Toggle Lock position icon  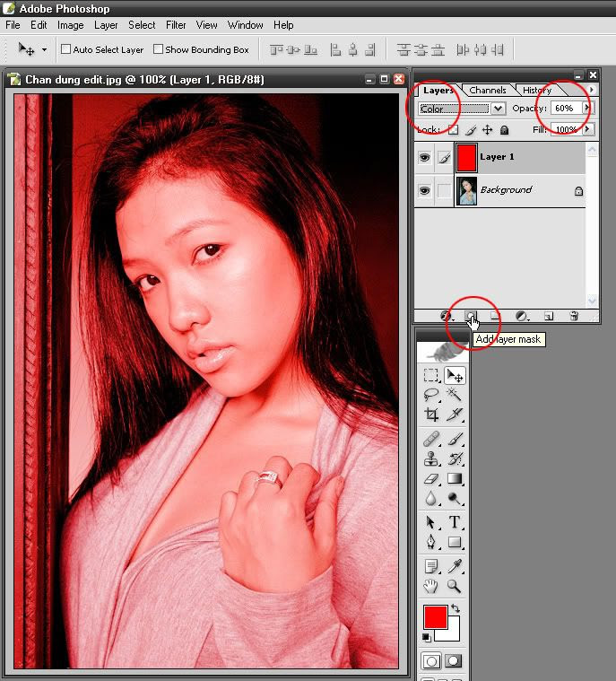pyautogui.click(x=488, y=129)
